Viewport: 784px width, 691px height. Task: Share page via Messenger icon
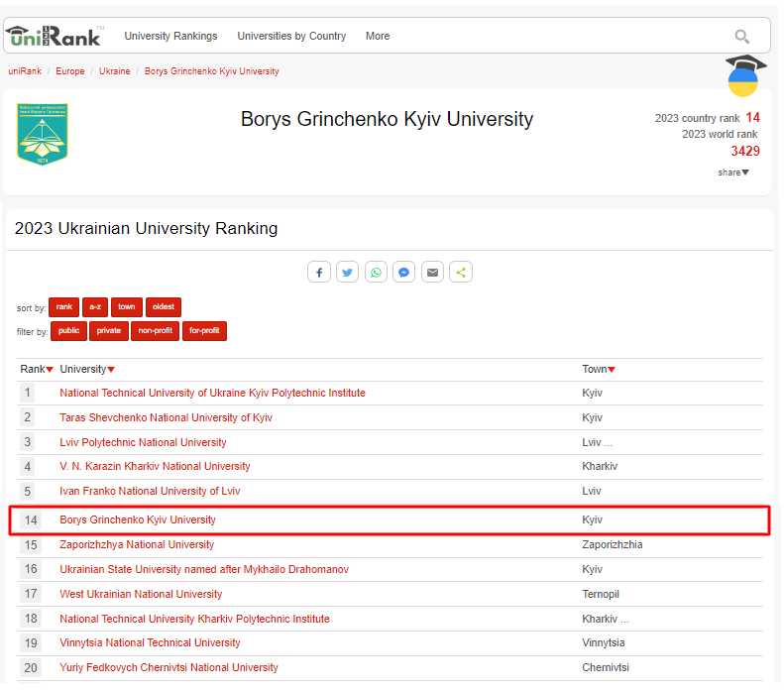(x=403, y=273)
